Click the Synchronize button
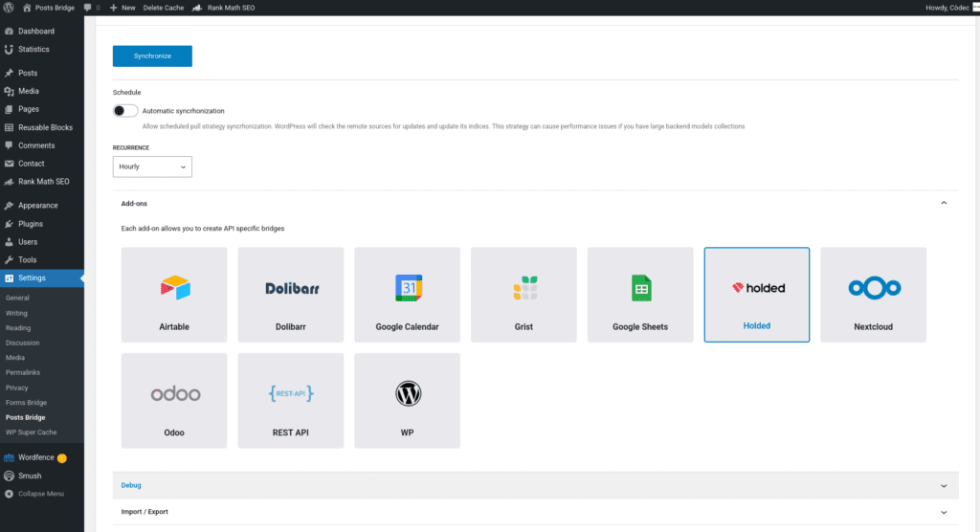980x532 pixels. pos(152,56)
